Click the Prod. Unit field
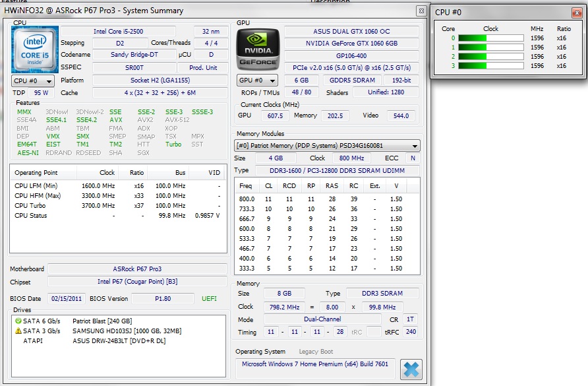 203,67
